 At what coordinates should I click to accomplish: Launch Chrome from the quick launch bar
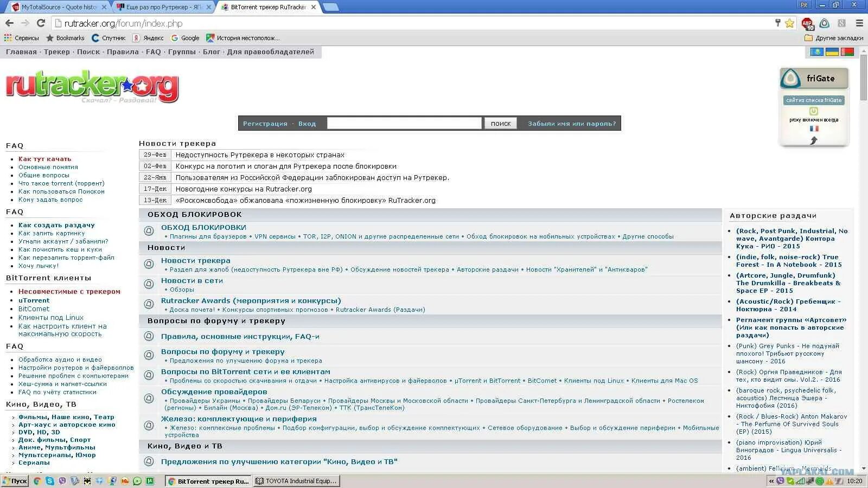[37, 481]
